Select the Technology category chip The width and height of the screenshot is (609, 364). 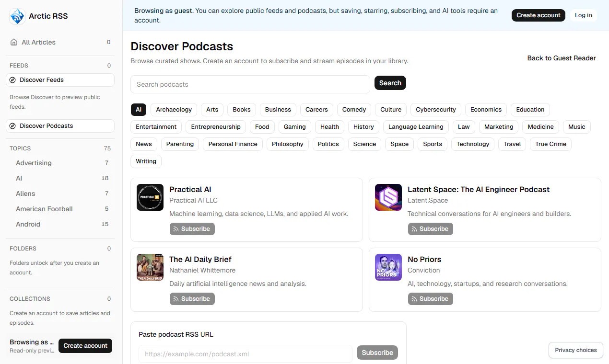[x=473, y=144]
